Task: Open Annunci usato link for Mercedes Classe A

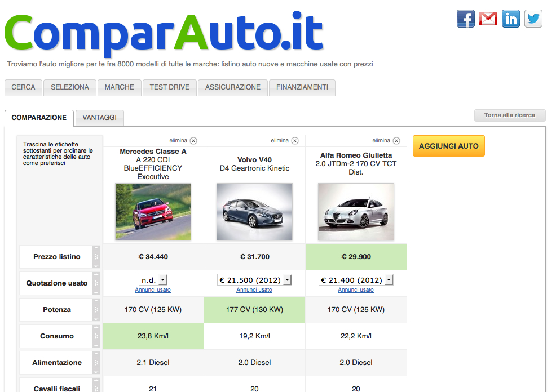Action: coord(153,290)
